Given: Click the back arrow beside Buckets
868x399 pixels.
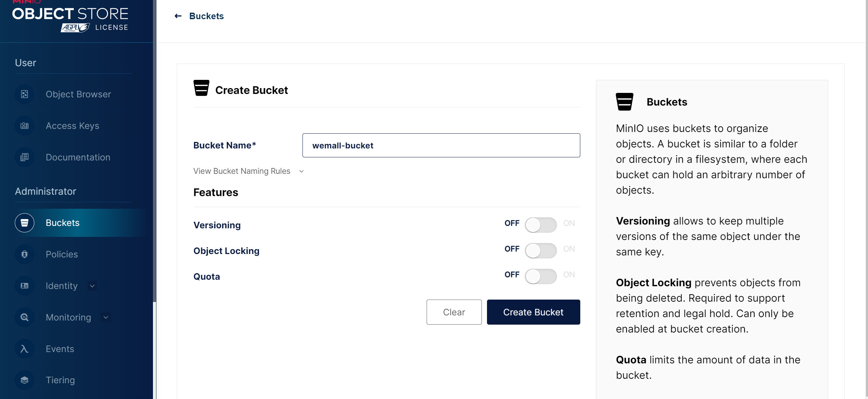Looking at the screenshot, I should (178, 16).
